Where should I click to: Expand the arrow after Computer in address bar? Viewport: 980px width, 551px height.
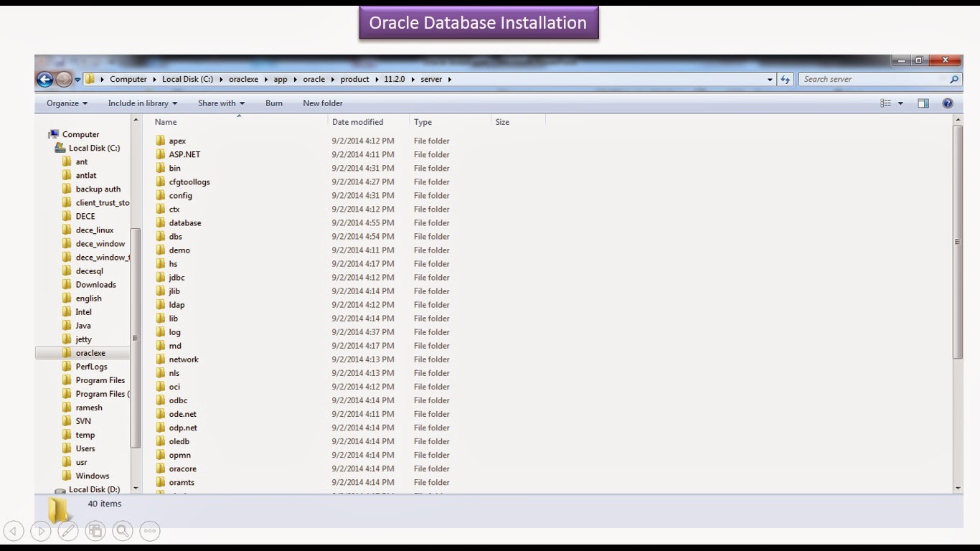coord(154,80)
